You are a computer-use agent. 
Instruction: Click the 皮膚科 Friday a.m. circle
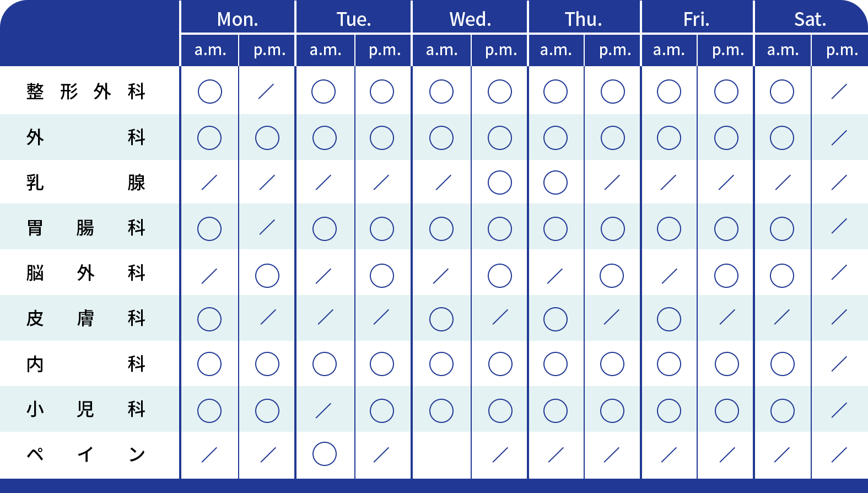(x=668, y=319)
